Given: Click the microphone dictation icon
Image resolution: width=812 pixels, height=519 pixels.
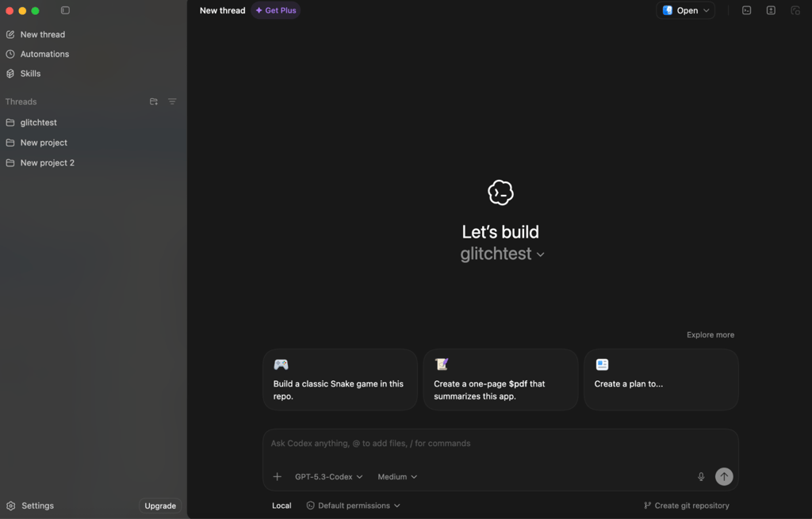Looking at the screenshot, I should [x=701, y=476].
